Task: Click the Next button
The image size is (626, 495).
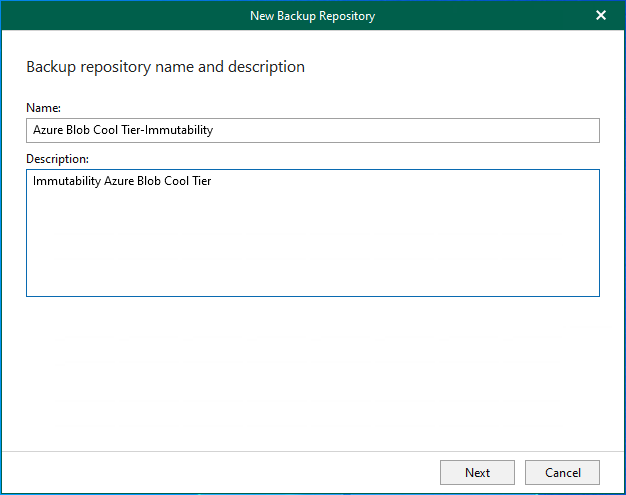Action: [477, 472]
